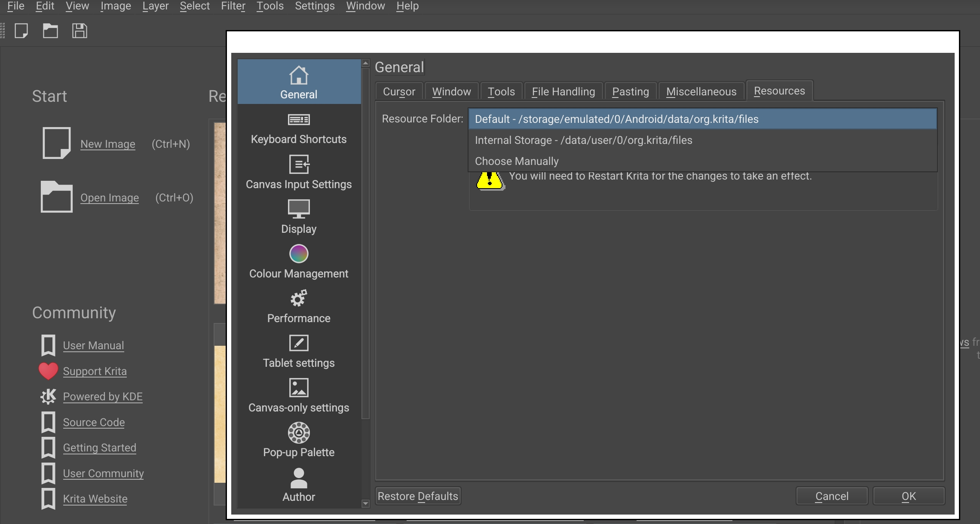Image resolution: width=980 pixels, height=524 pixels.
Task: Open Tablet settings page
Action: tap(299, 351)
